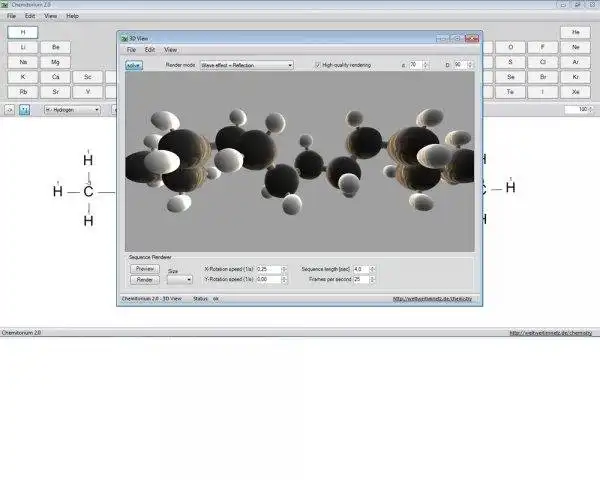Open the website link in main window status bar

pos(550,333)
